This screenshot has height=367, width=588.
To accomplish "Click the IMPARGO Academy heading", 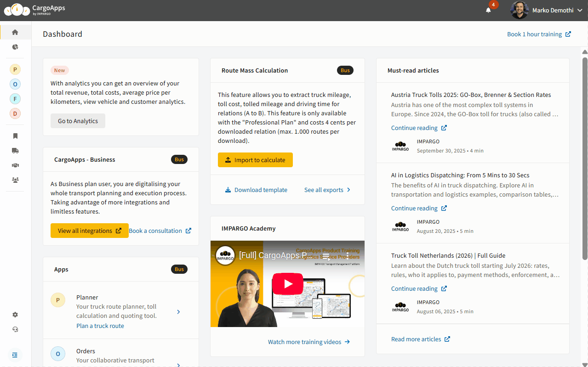I will tap(249, 228).
